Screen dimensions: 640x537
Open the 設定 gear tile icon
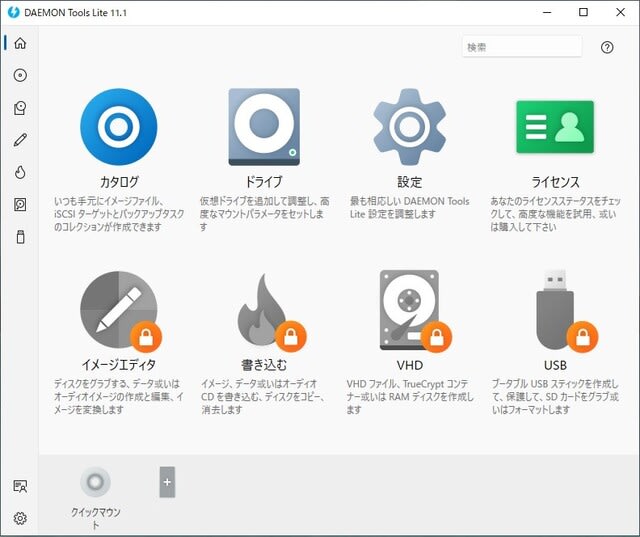click(409, 127)
